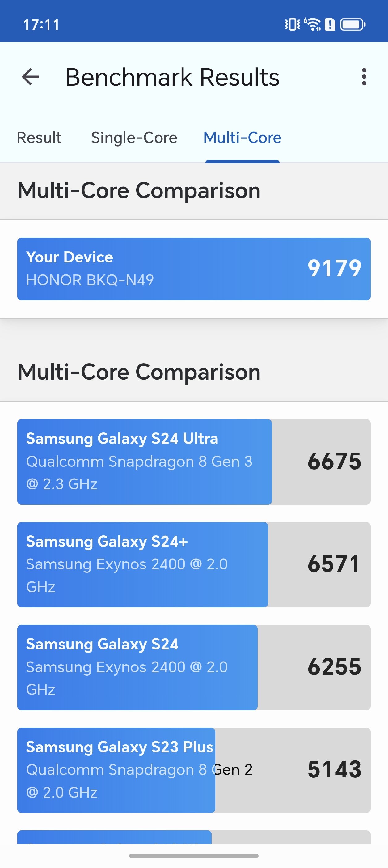
Task: Tap the 5143 score value
Action: (x=334, y=770)
